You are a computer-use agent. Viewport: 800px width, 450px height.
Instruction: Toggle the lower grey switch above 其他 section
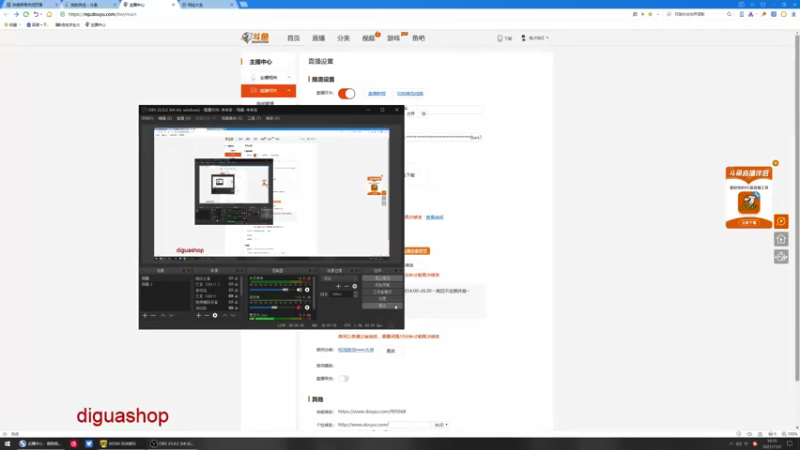coord(343,379)
